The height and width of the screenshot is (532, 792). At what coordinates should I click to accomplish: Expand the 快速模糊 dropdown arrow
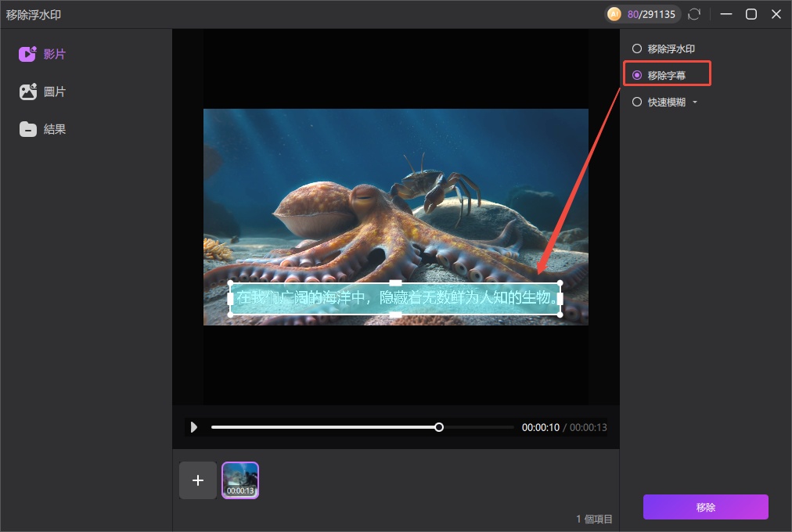pos(694,102)
